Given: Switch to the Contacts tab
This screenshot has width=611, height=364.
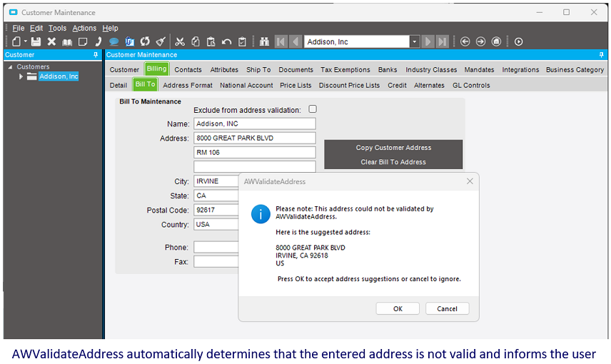Looking at the screenshot, I should tap(188, 70).
